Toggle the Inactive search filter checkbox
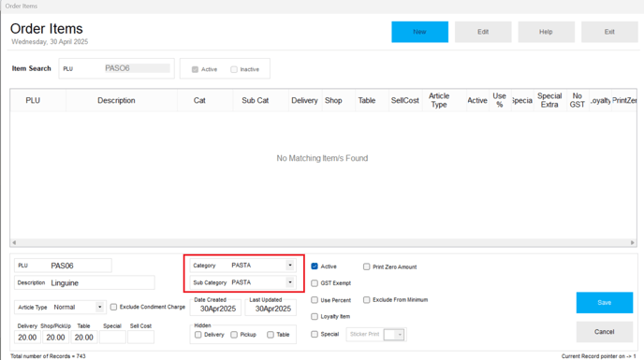Image resolution: width=644 pixels, height=360 pixels. 234,69
